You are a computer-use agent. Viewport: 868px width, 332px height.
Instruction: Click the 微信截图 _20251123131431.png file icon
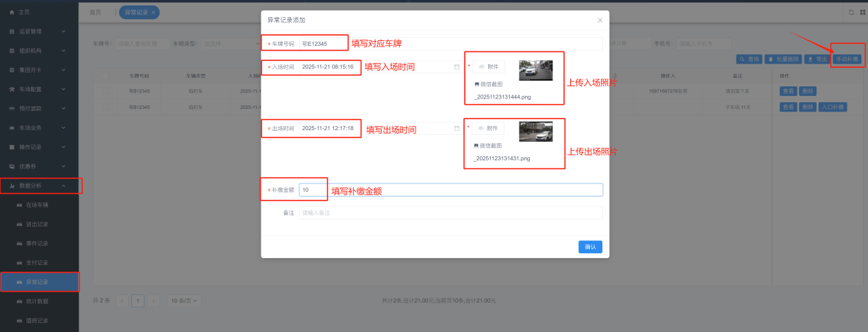(x=476, y=145)
